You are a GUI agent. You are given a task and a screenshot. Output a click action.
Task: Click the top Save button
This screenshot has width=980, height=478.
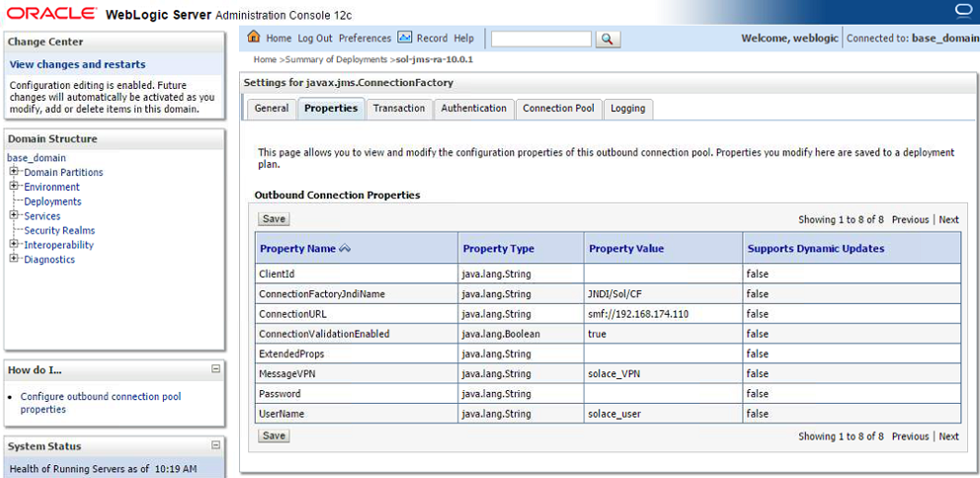pyautogui.click(x=274, y=219)
